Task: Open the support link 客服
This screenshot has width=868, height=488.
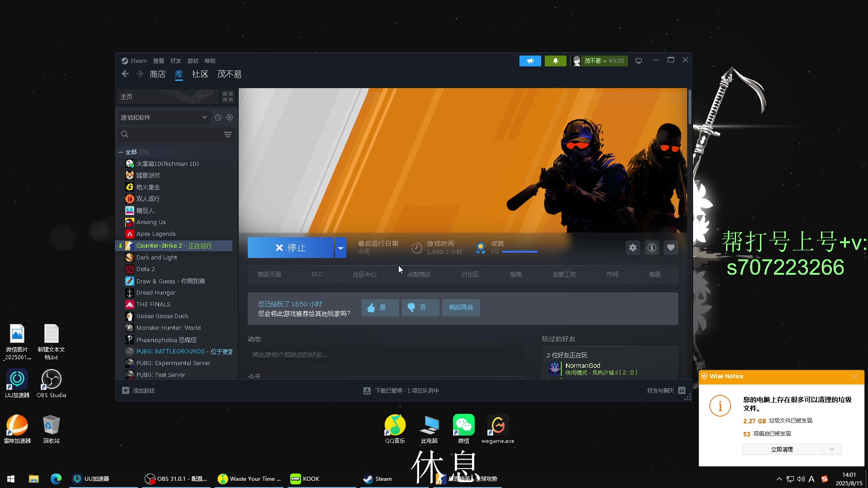Action: (655, 275)
